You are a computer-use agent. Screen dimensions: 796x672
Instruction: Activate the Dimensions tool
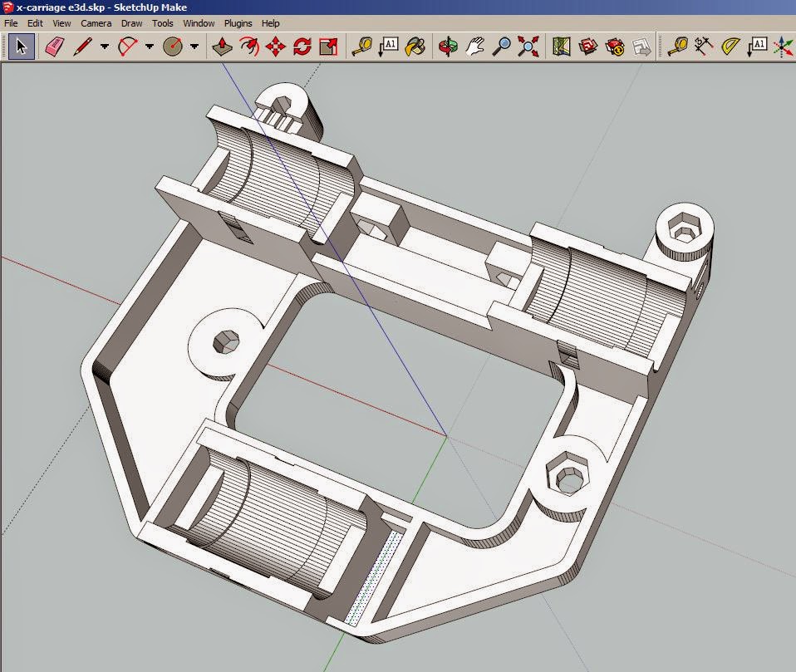click(704, 47)
